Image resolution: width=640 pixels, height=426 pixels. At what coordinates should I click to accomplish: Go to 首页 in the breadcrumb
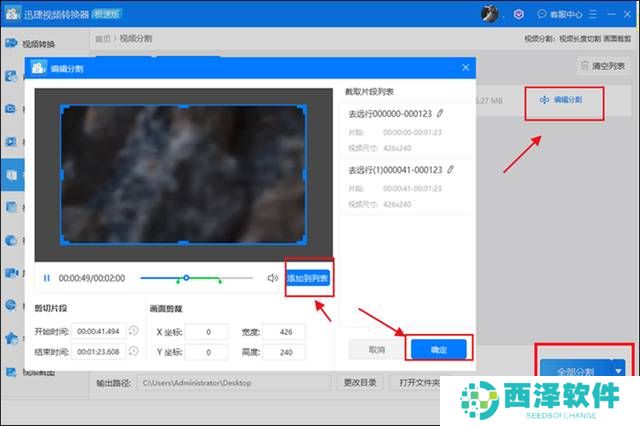(103, 38)
